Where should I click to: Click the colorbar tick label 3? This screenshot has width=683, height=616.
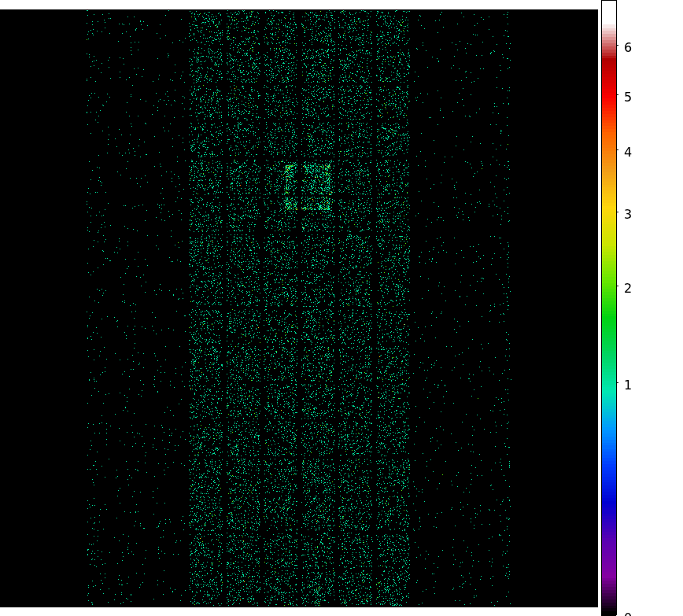coord(628,214)
